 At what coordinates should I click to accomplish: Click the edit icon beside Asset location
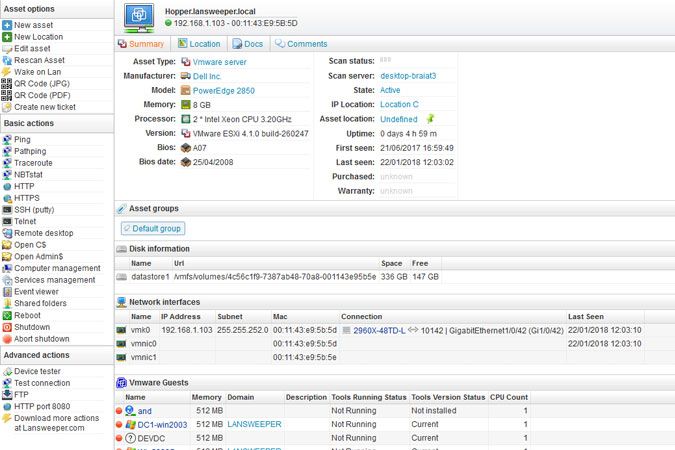click(430, 119)
